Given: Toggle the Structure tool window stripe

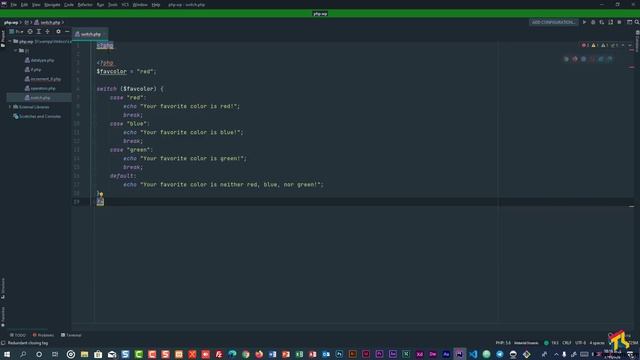Looking at the screenshot, I should pos(3,288).
